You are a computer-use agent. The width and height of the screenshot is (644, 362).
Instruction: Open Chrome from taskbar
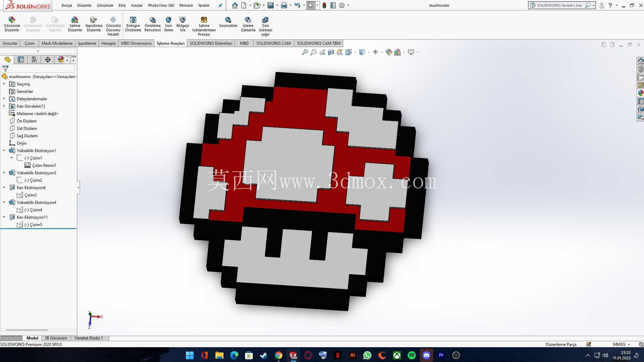click(278, 355)
